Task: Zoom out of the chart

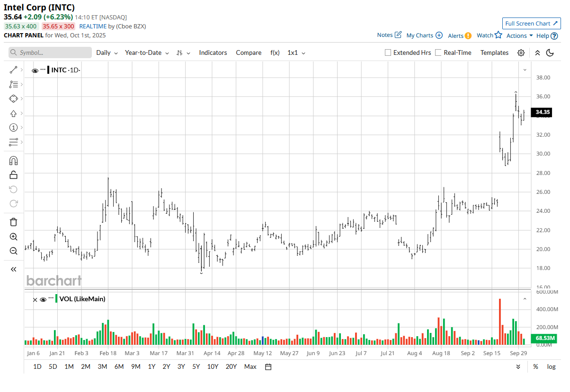Action: click(13, 251)
